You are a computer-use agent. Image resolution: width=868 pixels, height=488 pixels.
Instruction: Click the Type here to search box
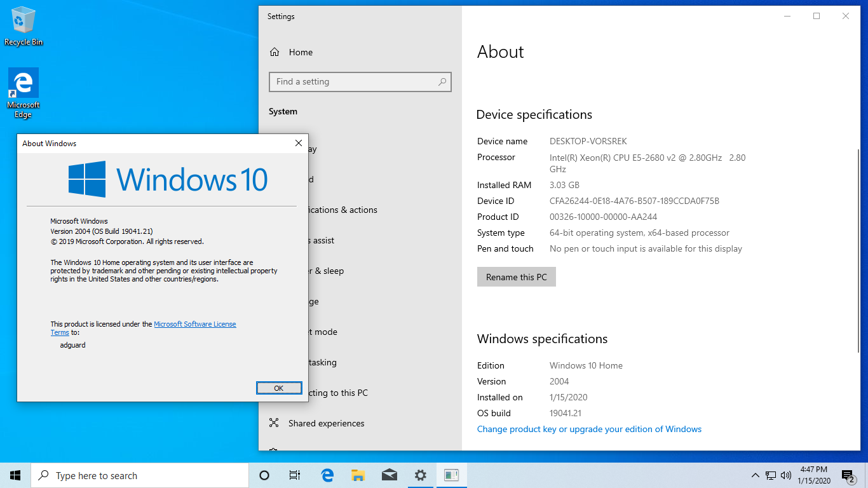click(140, 475)
